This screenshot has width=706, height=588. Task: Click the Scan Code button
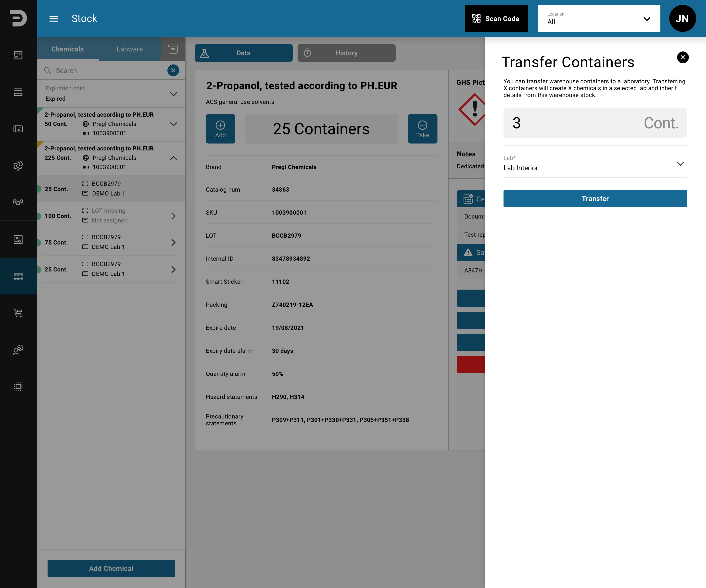[496, 18]
